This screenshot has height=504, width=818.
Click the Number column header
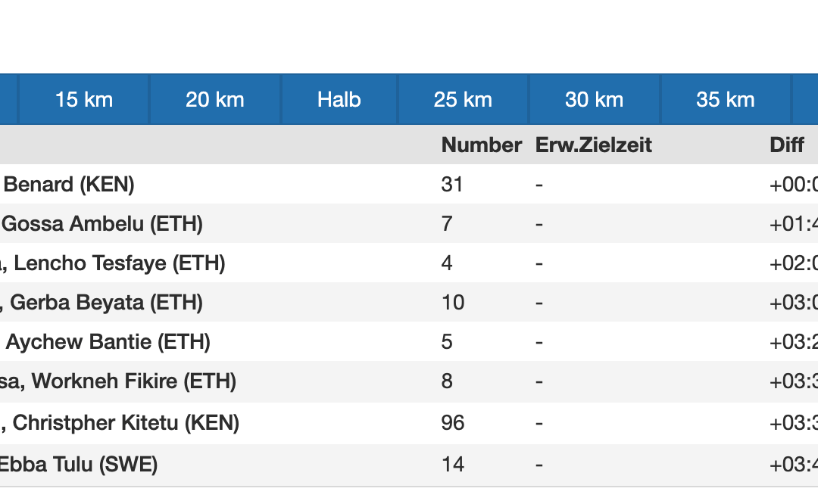pyautogui.click(x=482, y=145)
